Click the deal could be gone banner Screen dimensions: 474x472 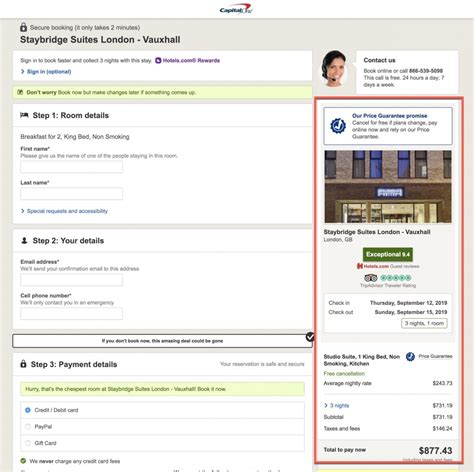pyautogui.click(x=162, y=341)
